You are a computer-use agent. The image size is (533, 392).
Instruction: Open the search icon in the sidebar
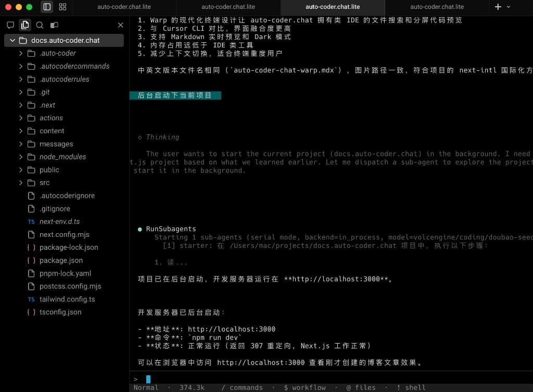tap(39, 24)
